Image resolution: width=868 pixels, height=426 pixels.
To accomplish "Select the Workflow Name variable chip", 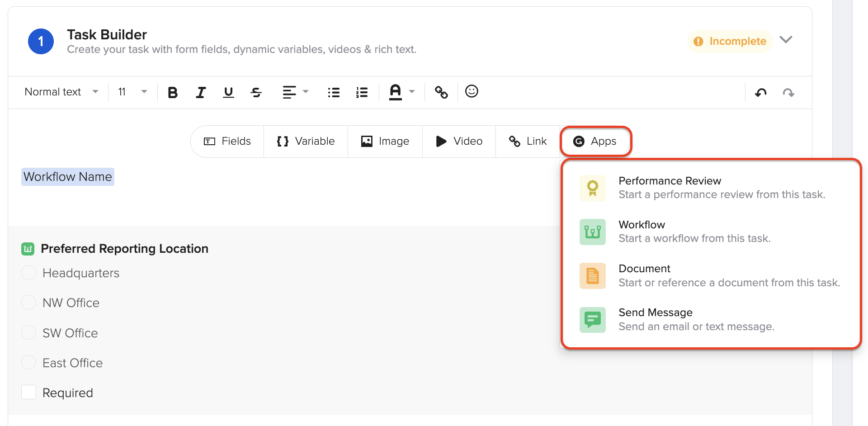I will (67, 176).
